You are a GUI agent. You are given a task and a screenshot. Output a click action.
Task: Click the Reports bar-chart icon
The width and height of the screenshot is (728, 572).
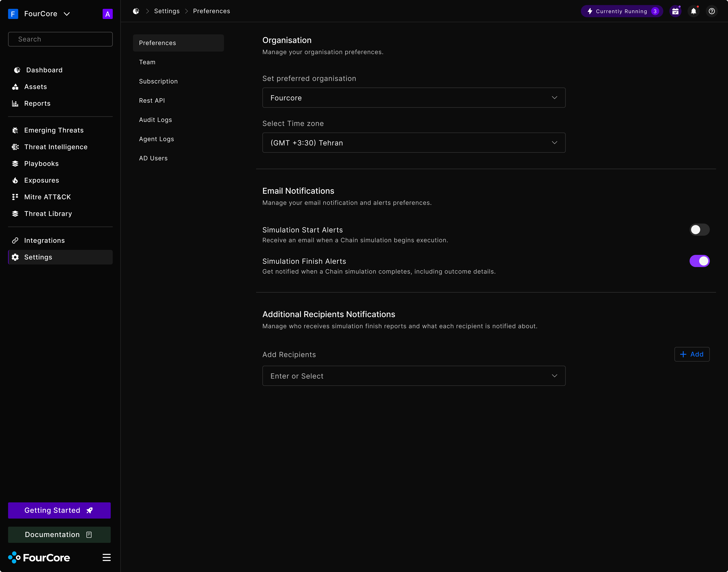point(15,103)
